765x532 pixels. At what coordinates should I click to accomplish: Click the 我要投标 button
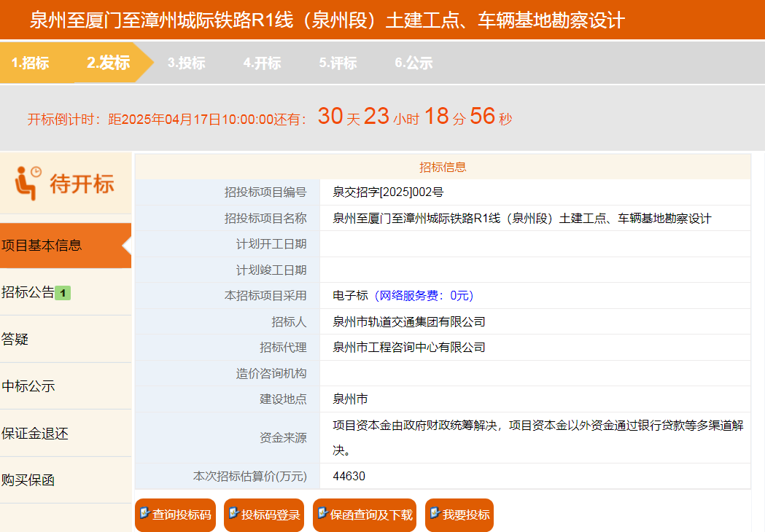(x=459, y=515)
